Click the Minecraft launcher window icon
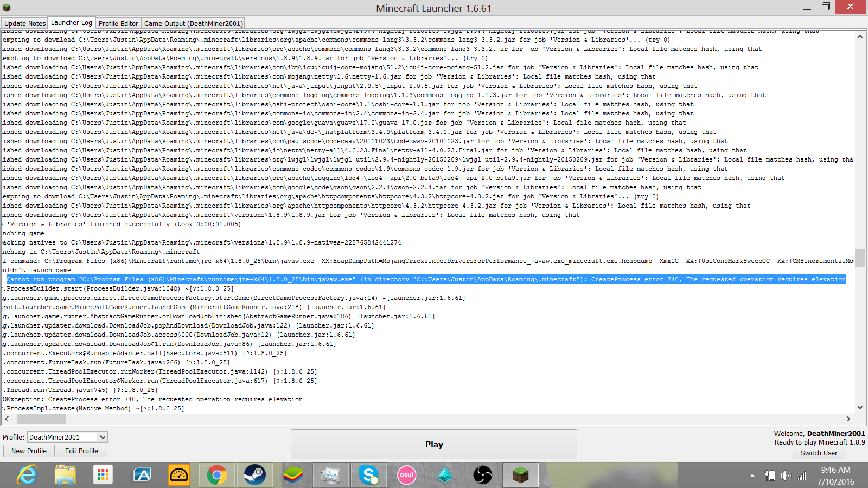The image size is (868, 488). [7, 8]
